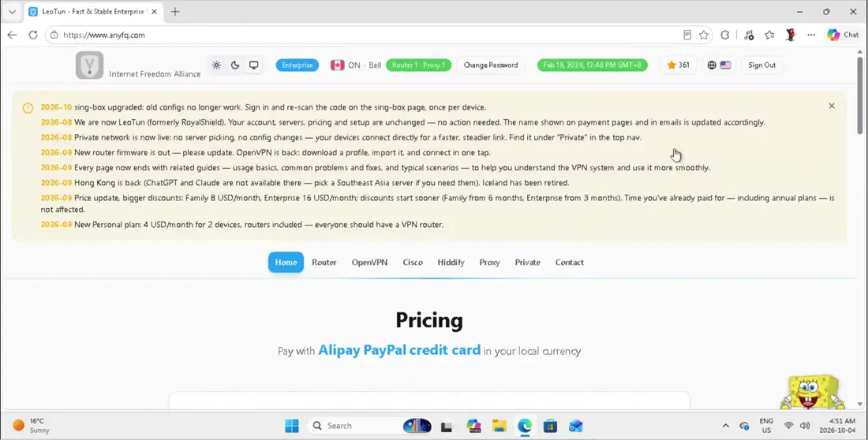Open the Windows Start menu
Image resolution: width=868 pixels, height=440 pixels.
(x=292, y=426)
